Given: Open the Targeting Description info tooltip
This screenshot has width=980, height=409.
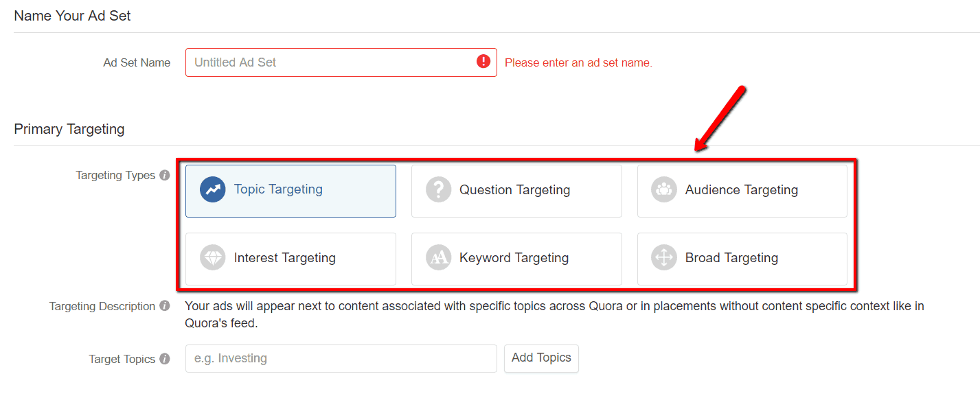Looking at the screenshot, I should [165, 306].
